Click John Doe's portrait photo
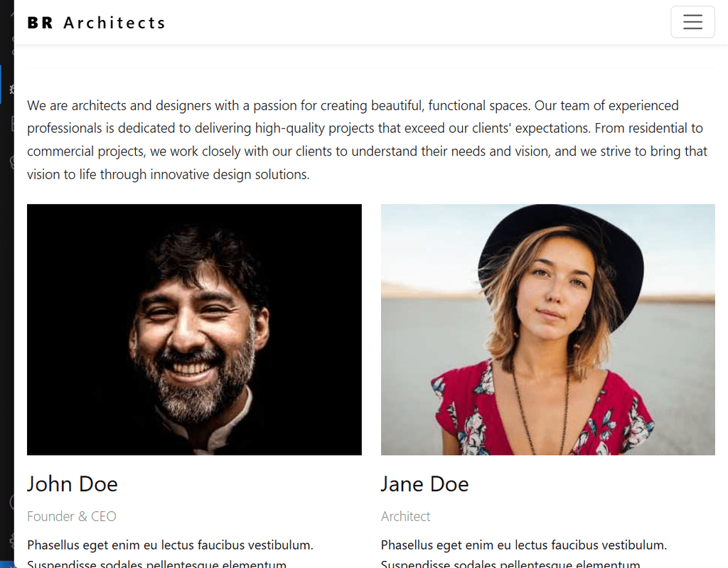The height and width of the screenshot is (568, 728). pos(194,329)
